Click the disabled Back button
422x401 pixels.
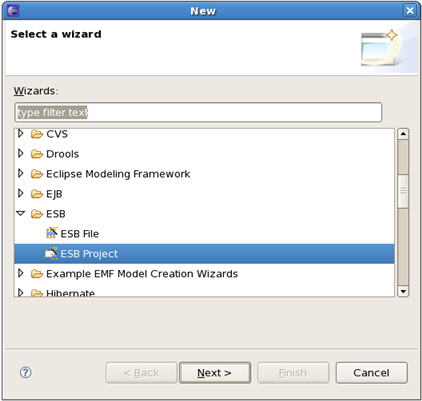(x=141, y=372)
